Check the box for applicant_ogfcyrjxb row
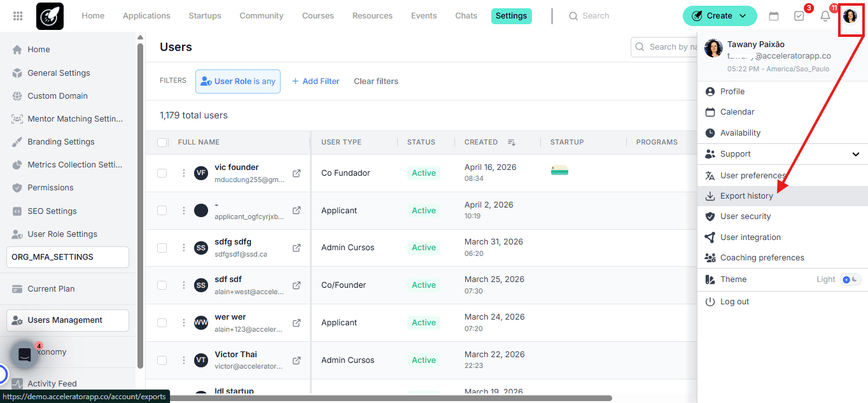This screenshot has height=403, width=868. tap(162, 211)
